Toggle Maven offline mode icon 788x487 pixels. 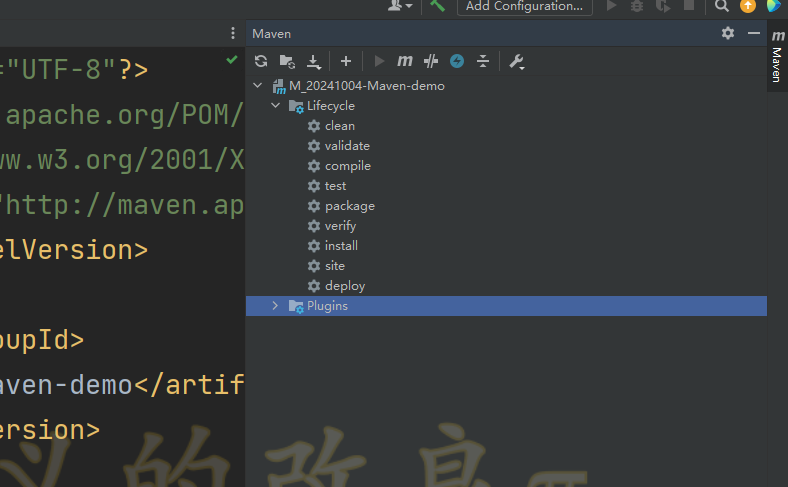(x=457, y=61)
